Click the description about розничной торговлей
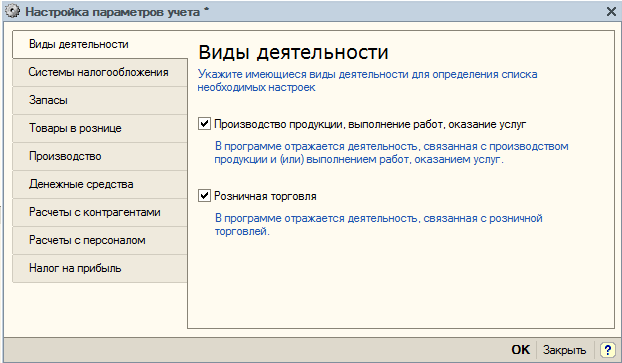This screenshot has width=622, height=363. 378,225
